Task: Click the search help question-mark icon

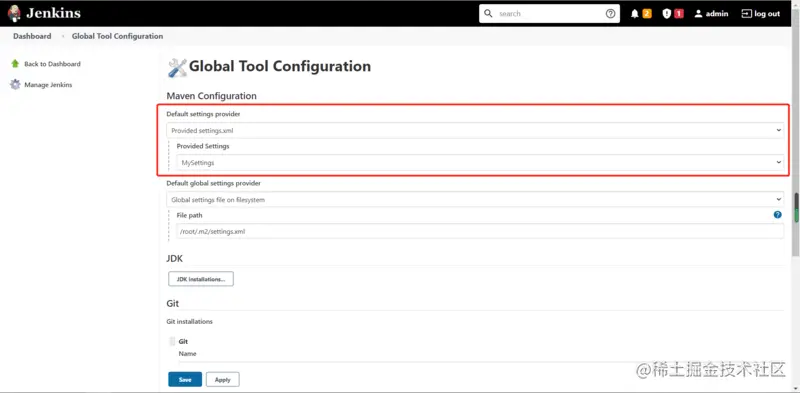Action: 610,14
